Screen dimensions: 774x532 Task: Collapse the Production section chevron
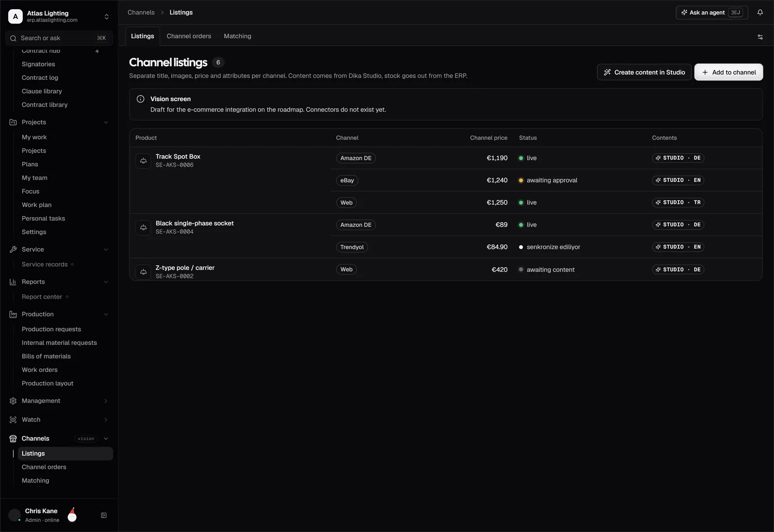pos(106,314)
